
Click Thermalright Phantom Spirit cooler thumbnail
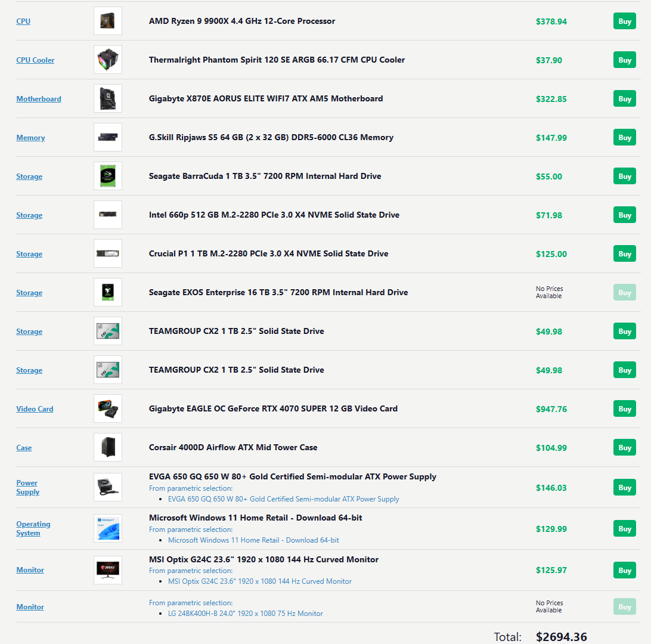pyautogui.click(x=108, y=60)
